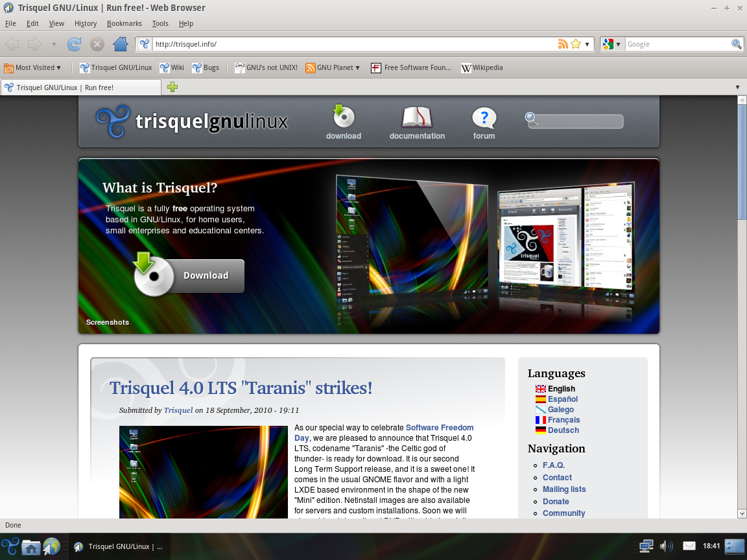Image resolution: width=747 pixels, height=560 pixels.
Task: Open Wikipedia bookmark in toolbar
Action: coord(482,67)
